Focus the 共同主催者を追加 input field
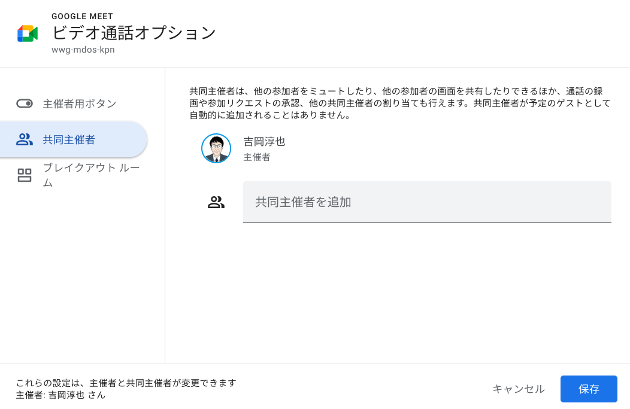 [x=427, y=202]
